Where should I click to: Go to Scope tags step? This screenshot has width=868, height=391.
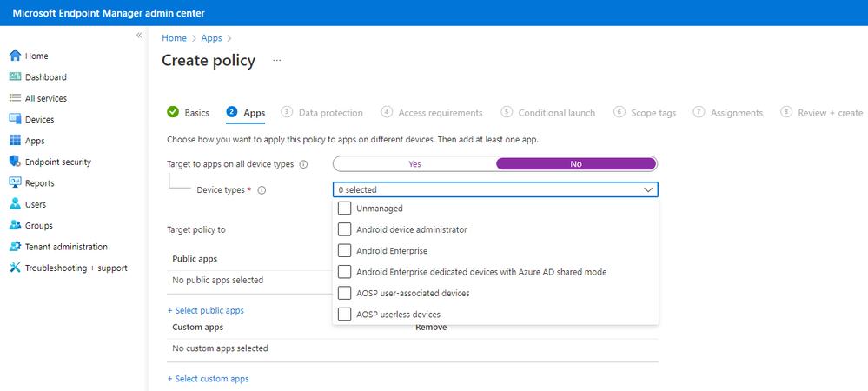[x=645, y=112]
